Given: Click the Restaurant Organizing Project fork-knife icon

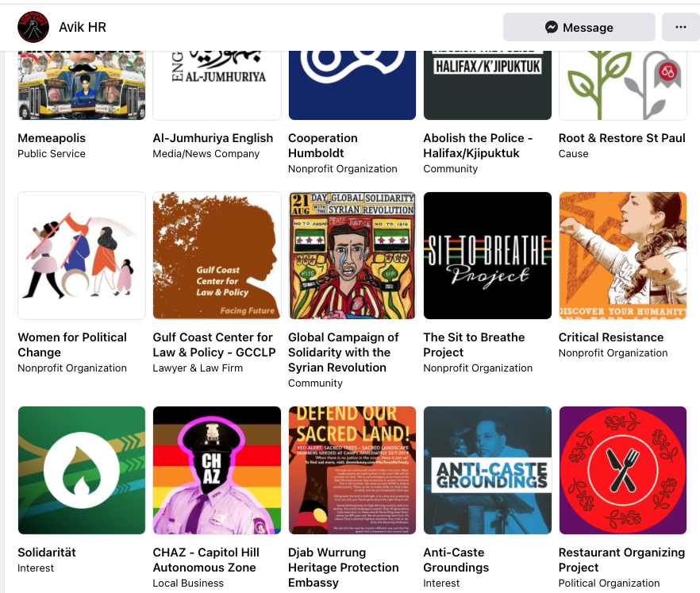Looking at the screenshot, I should 622,470.
